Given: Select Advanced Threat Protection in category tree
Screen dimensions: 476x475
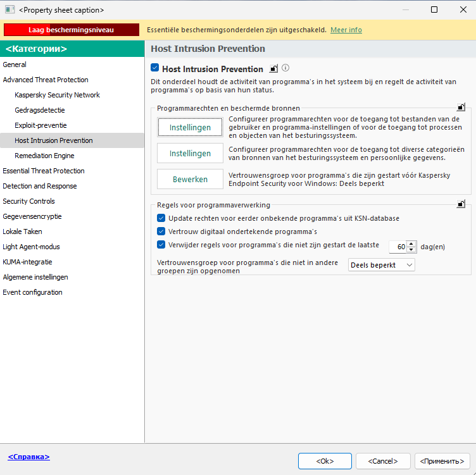Looking at the screenshot, I should (x=46, y=80).
